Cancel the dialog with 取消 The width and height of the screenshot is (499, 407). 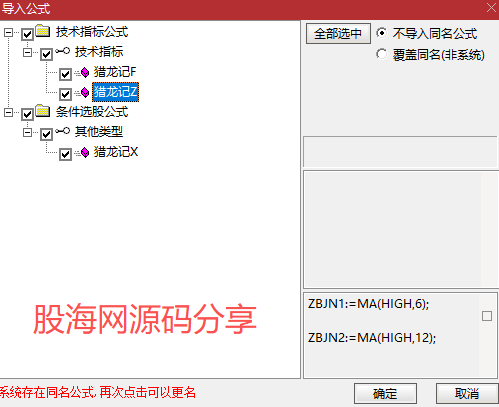467,394
